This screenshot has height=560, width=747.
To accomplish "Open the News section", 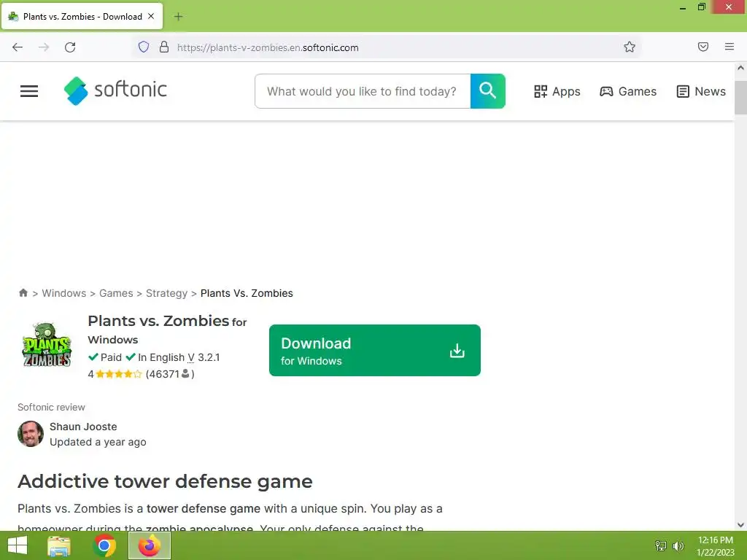I will click(701, 91).
